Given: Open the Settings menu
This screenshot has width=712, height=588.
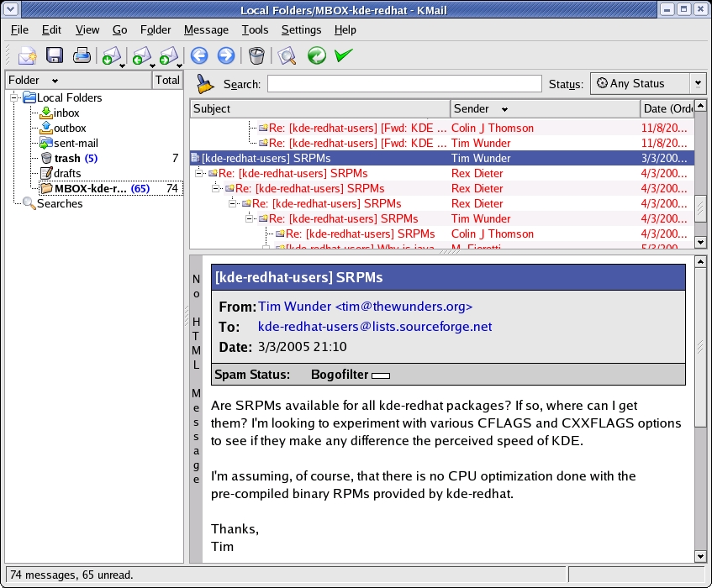Looking at the screenshot, I should (x=301, y=29).
